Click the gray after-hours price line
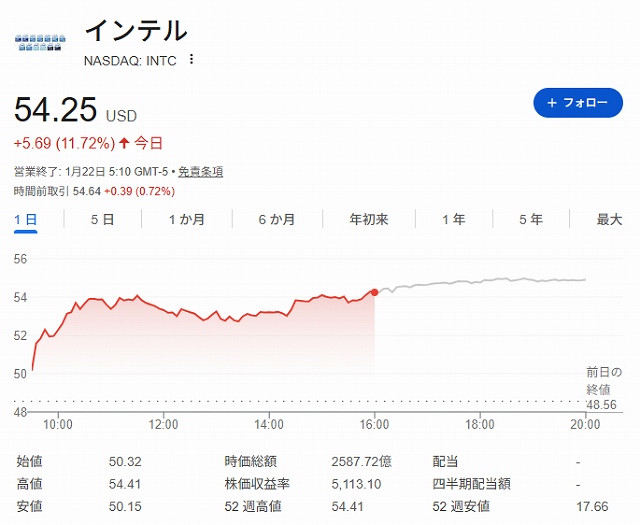The width and height of the screenshot is (640, 525). click(x=480, y=281)
